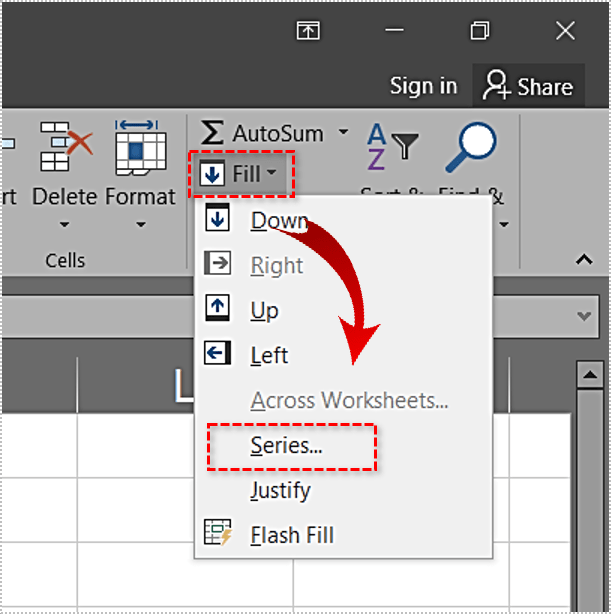Choose Series... from the Fill menu
This screenshot has width=611, height=614.
(x=286, y=446)
